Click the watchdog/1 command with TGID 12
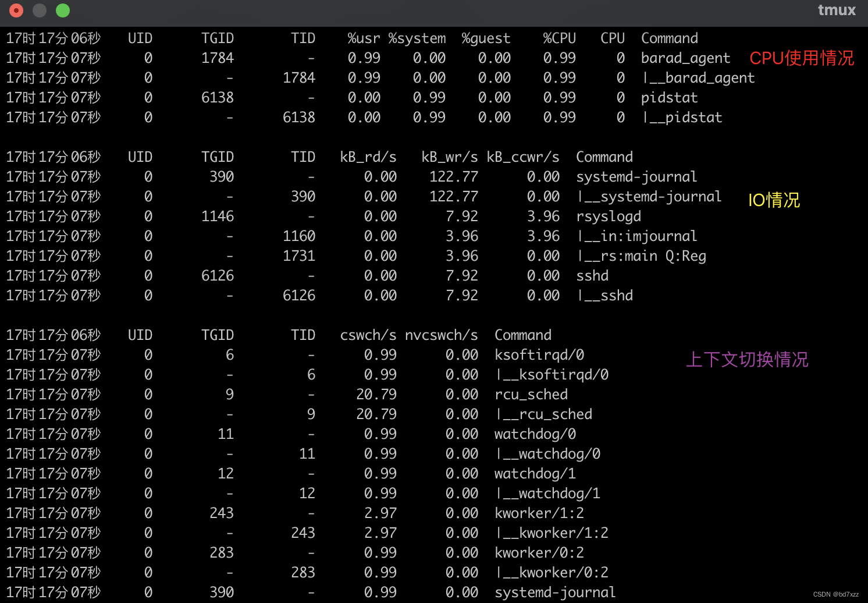The image size is (868, 603). pos(535,474)
